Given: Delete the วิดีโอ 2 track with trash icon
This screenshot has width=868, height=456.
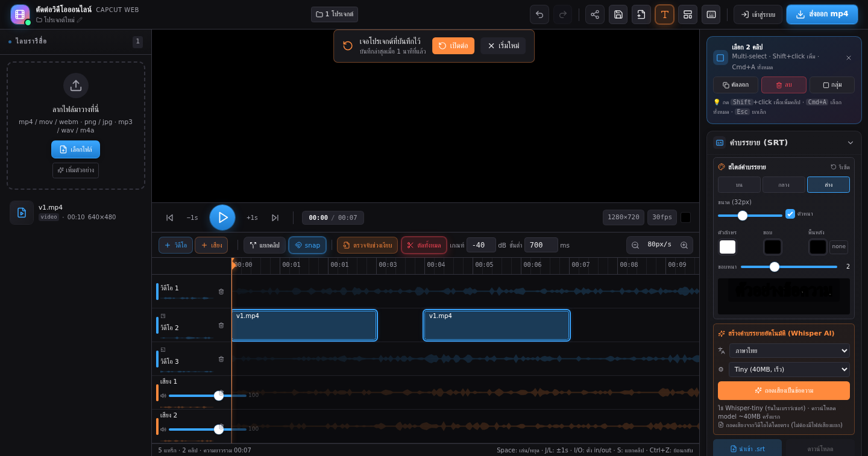Looking at the screenshot, I should [x=221, y=325].
